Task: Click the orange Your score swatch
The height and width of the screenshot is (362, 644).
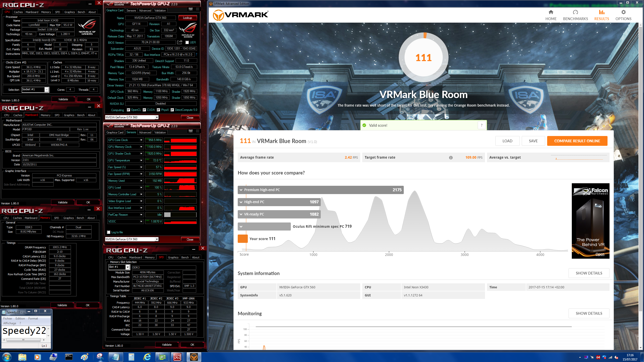Action: 243,239
